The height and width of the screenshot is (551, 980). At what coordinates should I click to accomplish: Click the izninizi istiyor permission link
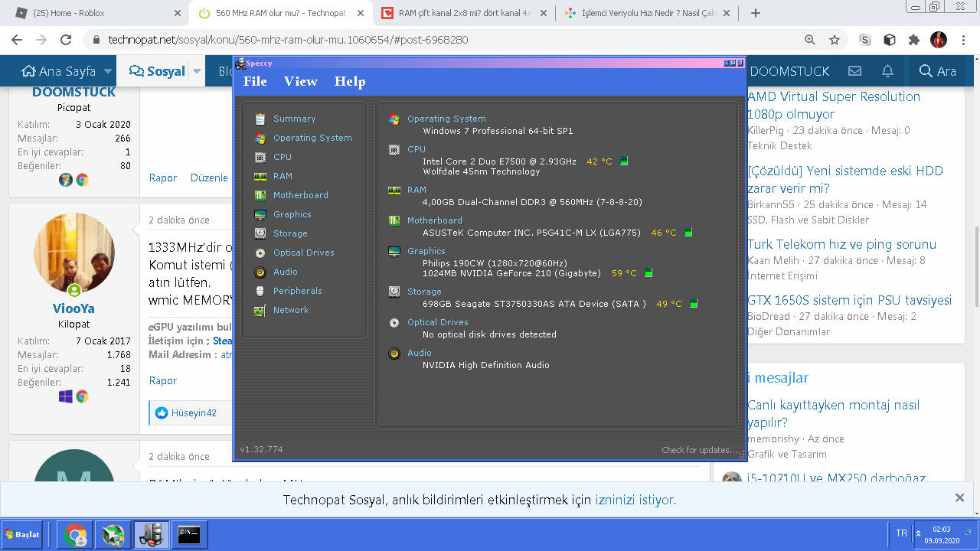click(635, 500)
